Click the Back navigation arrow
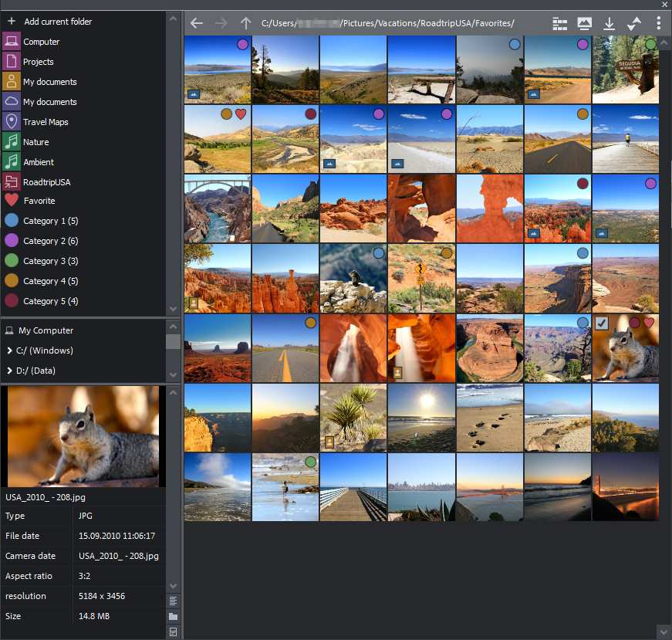Screen dimensions: 672x640 (x=197, y=23)
